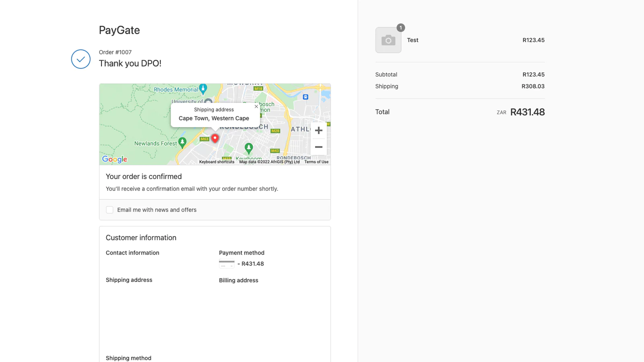The image size is (644, 362).
Task: Click the Shipping cost R308.03
Action: (533, 86)
